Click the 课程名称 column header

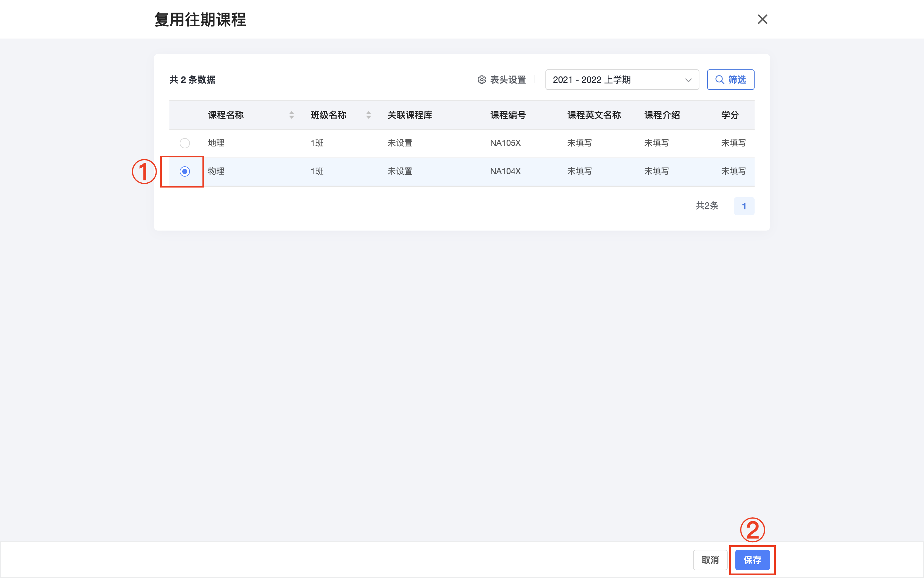click(226, 115)
